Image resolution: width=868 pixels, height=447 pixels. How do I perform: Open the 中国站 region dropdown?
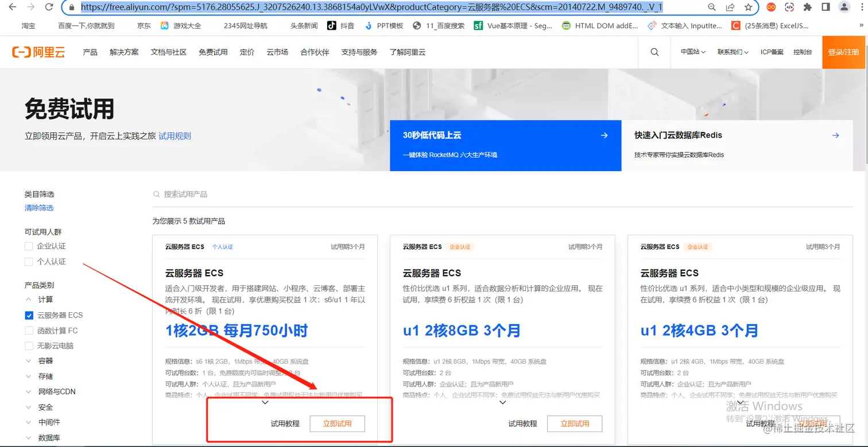[693, 52]
